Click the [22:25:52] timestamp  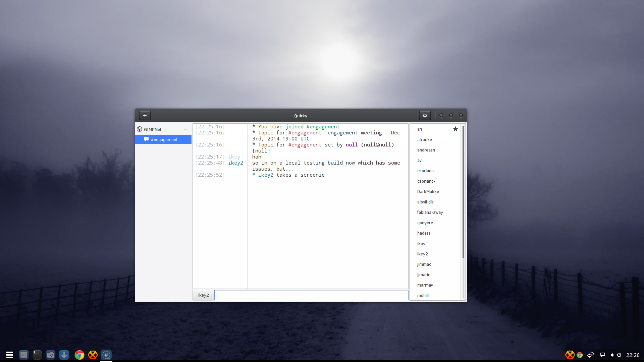tap(210, 175)
